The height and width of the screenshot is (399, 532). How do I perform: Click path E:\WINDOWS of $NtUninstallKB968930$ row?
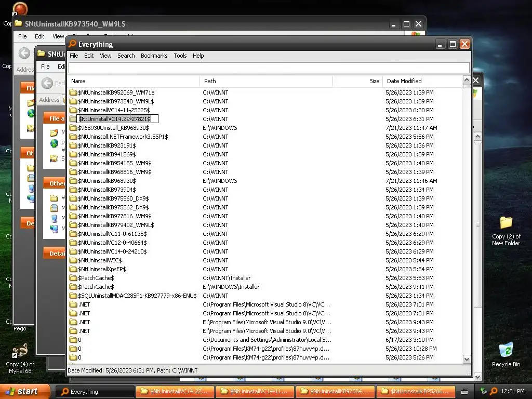220,181
